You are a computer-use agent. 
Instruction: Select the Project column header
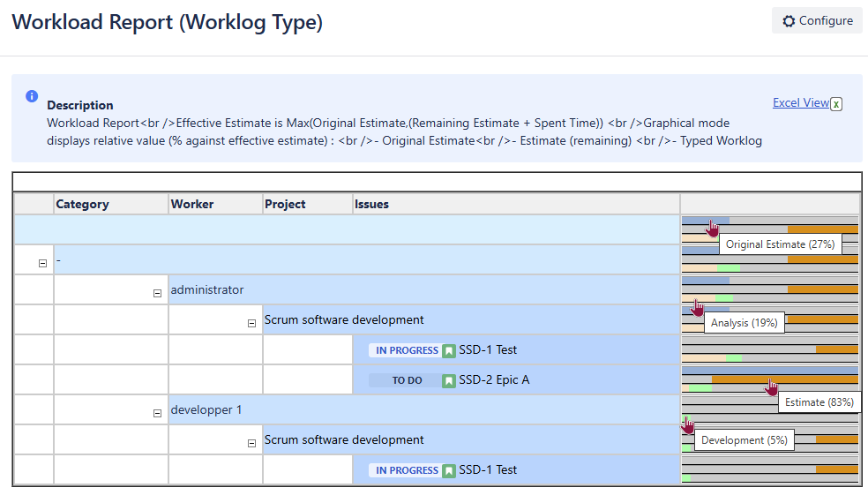286,204
